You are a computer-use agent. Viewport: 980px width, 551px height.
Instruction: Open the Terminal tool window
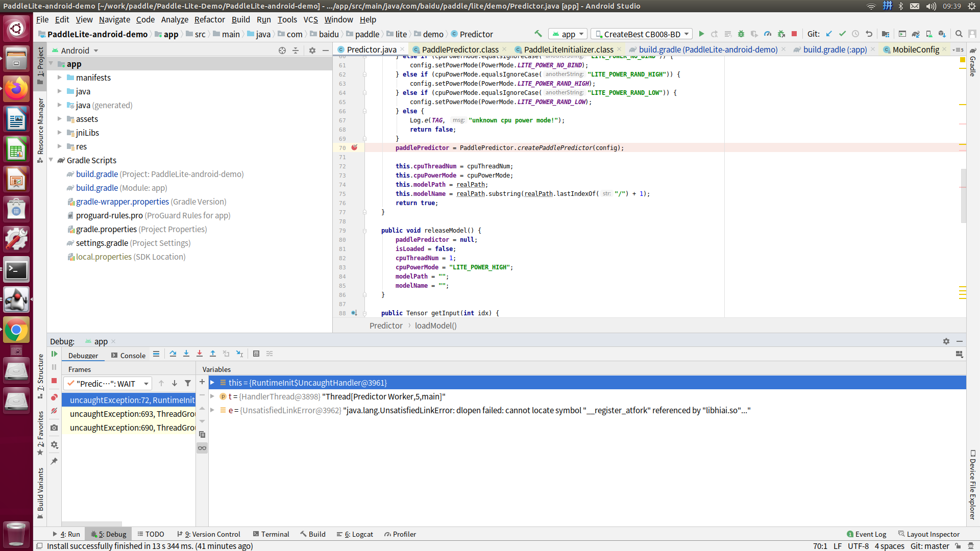click(x=271, y=534)
